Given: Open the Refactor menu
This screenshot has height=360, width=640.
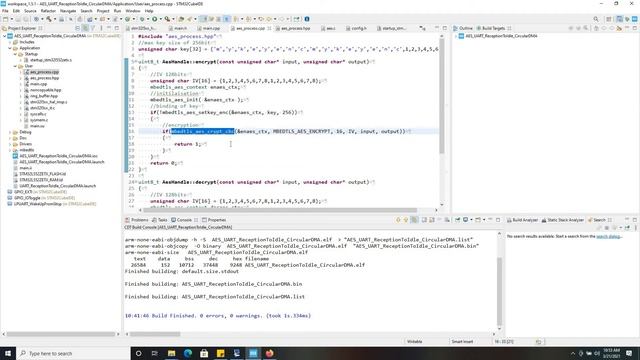Looking at the screenshot, I should [48, 11].
